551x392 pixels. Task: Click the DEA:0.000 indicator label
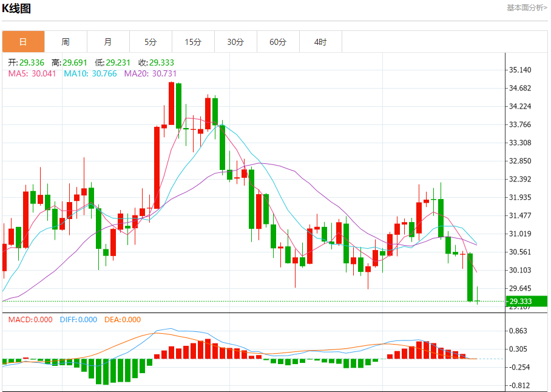coord(123,320)
